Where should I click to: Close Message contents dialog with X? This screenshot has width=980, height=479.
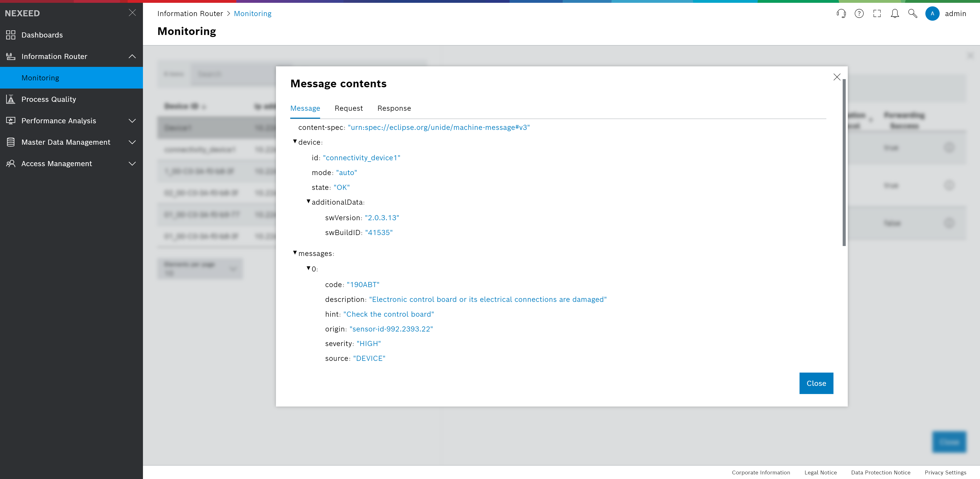(837, 77)
